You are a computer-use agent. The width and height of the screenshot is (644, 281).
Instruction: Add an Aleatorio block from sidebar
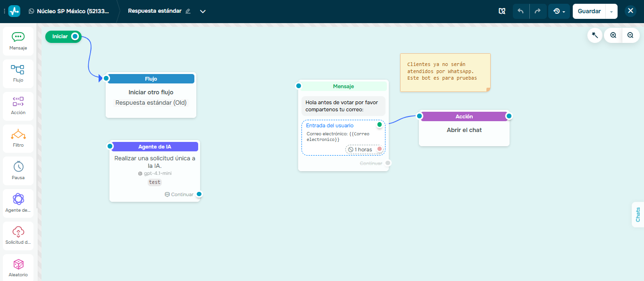tap(18, 268)
